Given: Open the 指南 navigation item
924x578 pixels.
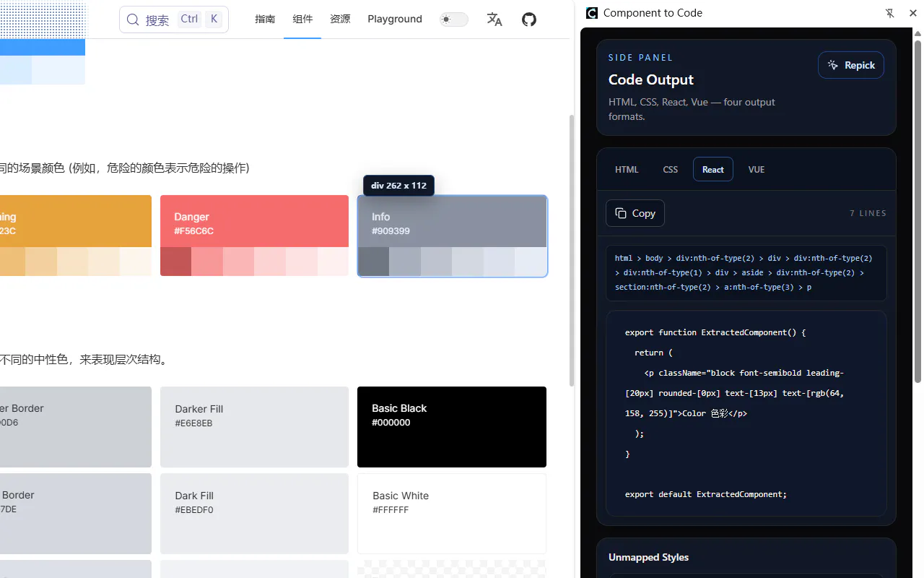Looking at the screenshot, I should 265,20.
